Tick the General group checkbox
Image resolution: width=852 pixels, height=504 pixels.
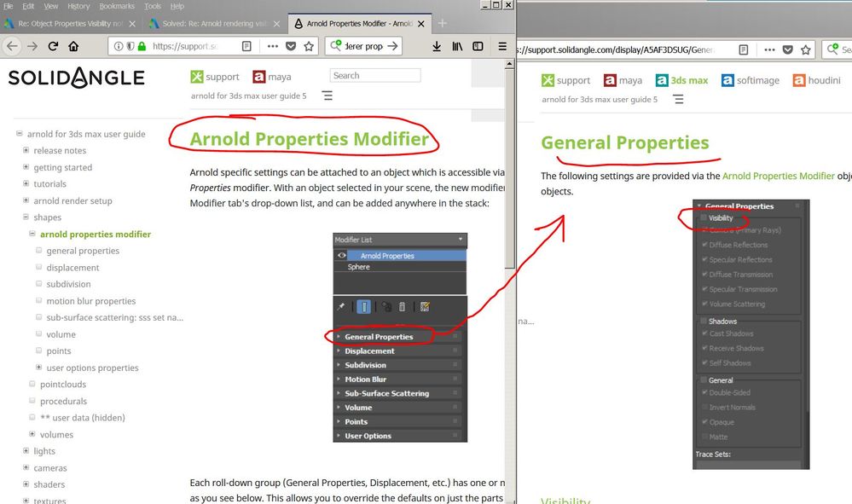[704, 380]
